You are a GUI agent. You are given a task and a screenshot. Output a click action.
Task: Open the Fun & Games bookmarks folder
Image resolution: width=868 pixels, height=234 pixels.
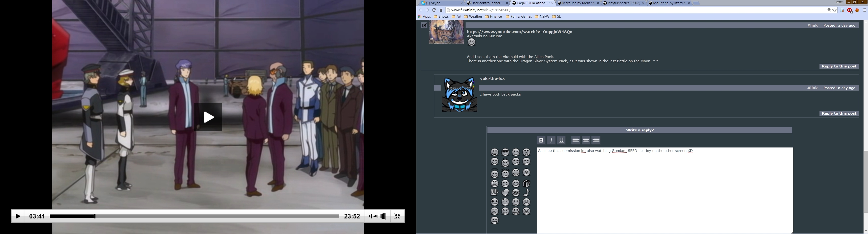tap(519, 17)
